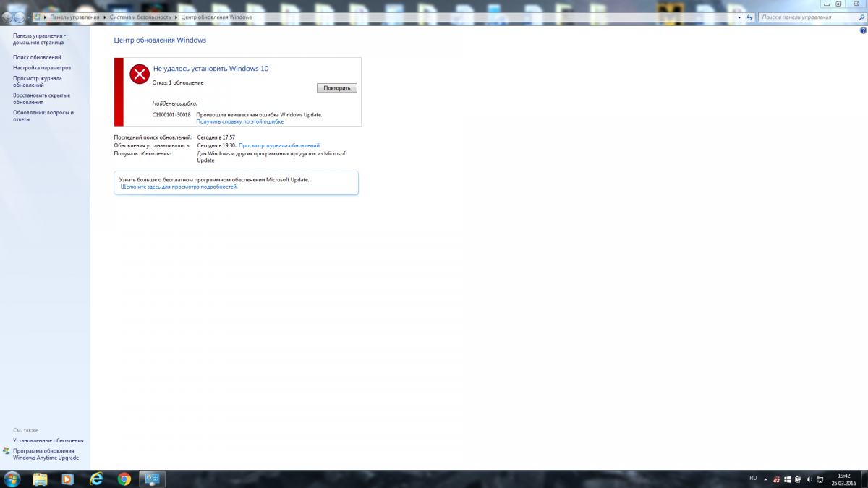Click the active Control Panel taskbar button
Viewport: 868px width, 488px height.
pos(153,479)
